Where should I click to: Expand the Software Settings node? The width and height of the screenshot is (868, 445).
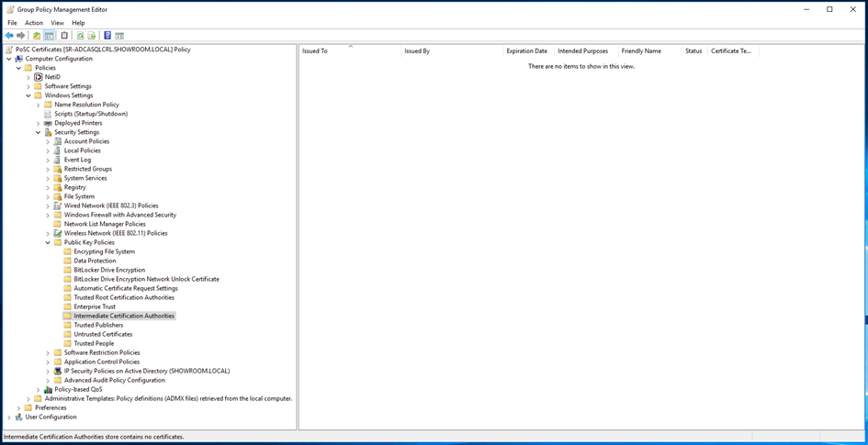[x=28, y=86]
